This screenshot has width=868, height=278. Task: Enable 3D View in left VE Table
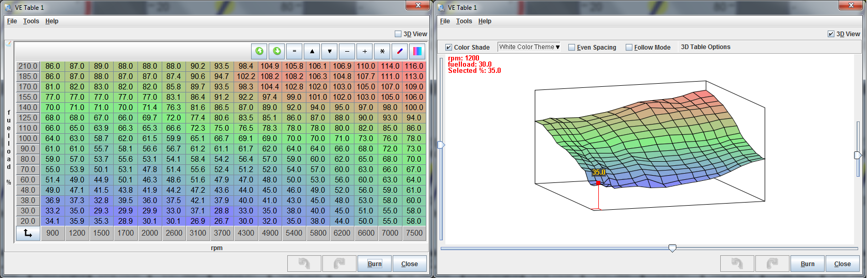coord(398,34)
